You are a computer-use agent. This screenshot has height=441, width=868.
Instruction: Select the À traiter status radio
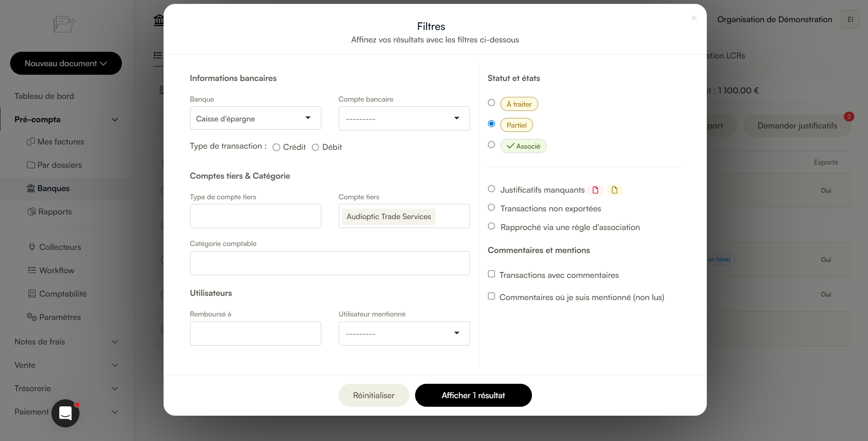click(x=491, y=103)
